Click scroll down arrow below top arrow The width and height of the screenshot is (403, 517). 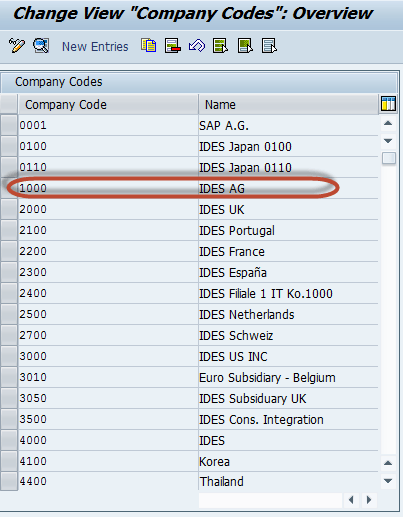click(x=388, y=141)
